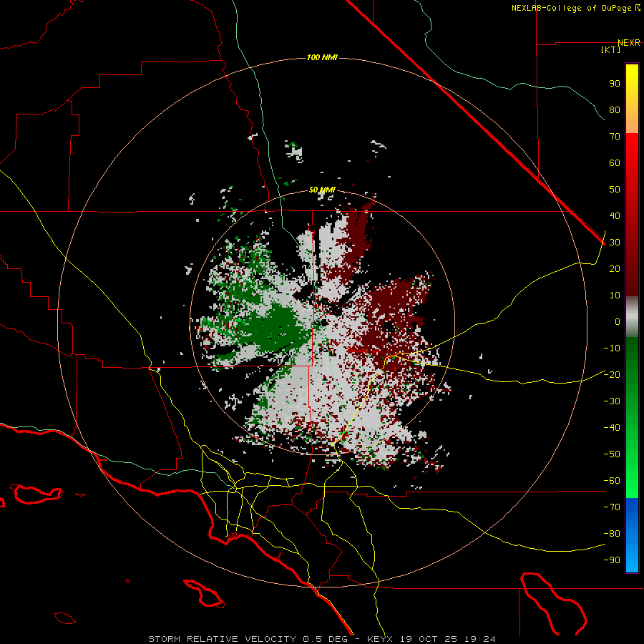Click the -40 value on the velocity scale
644x644 pixels.
pyautogui.click(x=612, y=428)
